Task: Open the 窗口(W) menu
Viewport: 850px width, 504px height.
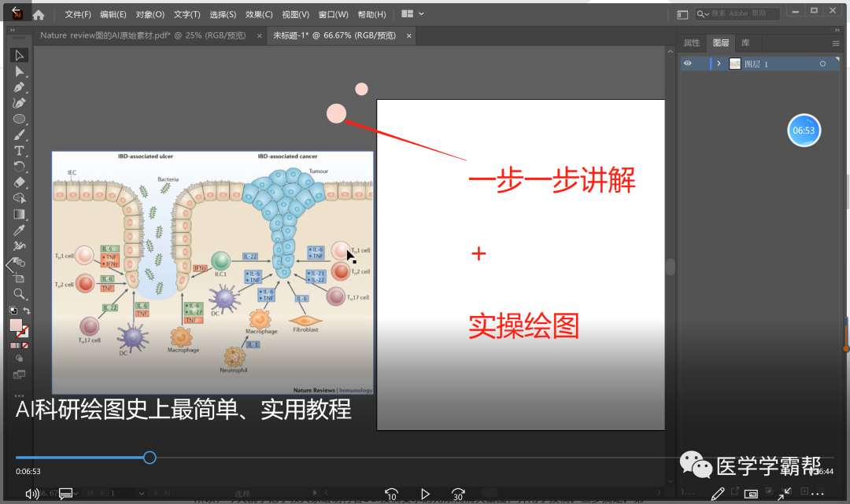Action: (334, 15)
